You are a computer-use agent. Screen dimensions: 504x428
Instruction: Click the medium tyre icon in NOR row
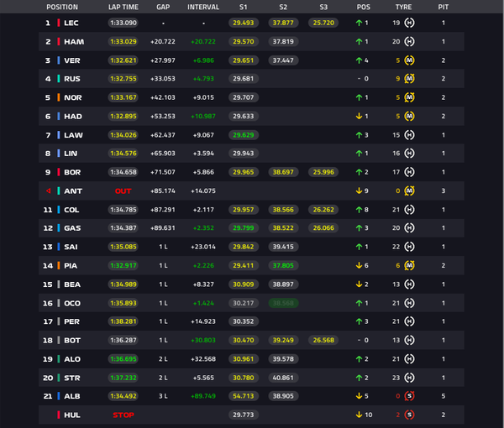tap(409, 97)
